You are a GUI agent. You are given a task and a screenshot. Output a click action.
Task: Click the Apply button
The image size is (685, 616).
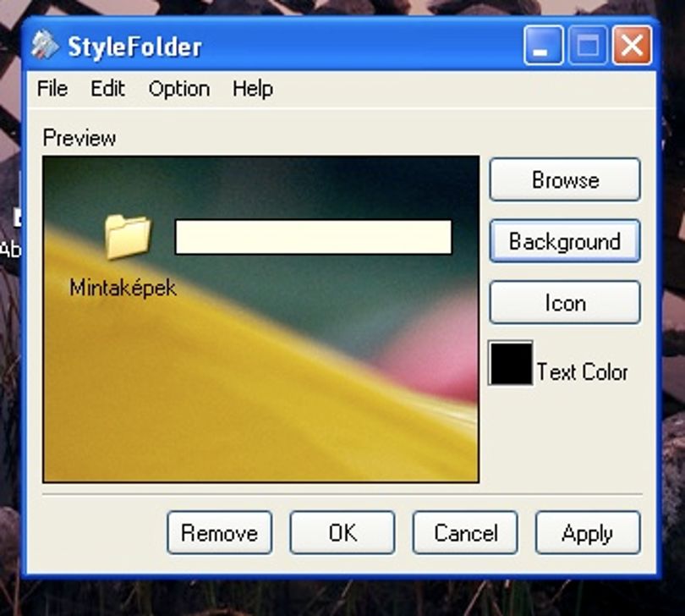point(588,532)
